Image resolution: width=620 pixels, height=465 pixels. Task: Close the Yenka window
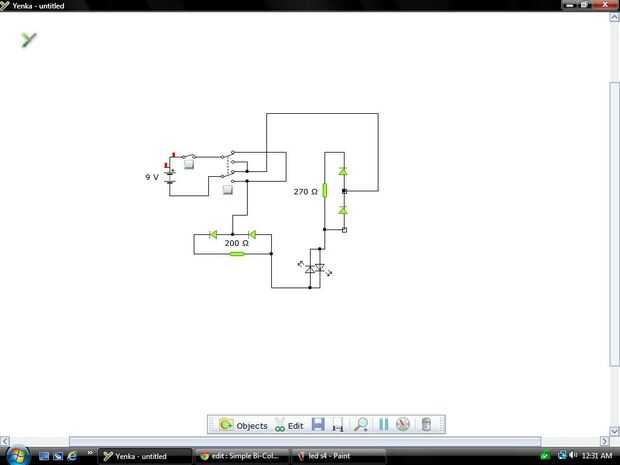point(606,5)
